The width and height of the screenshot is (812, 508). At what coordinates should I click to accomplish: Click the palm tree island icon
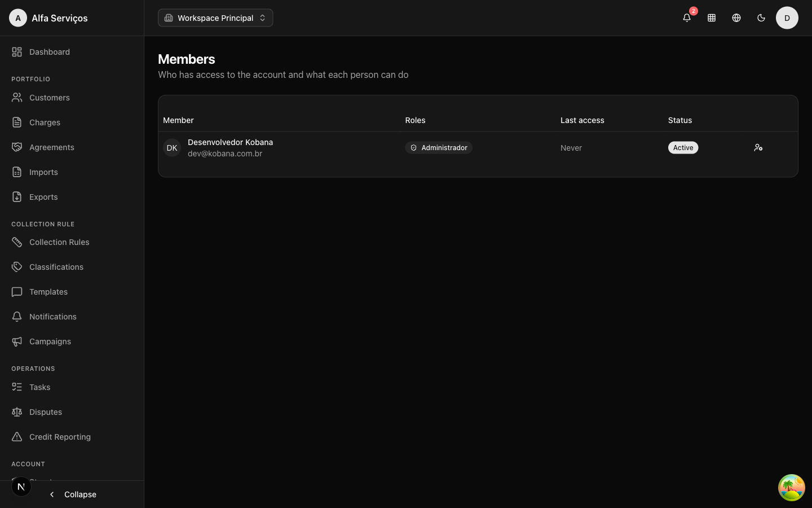click(x=792, y=488)
